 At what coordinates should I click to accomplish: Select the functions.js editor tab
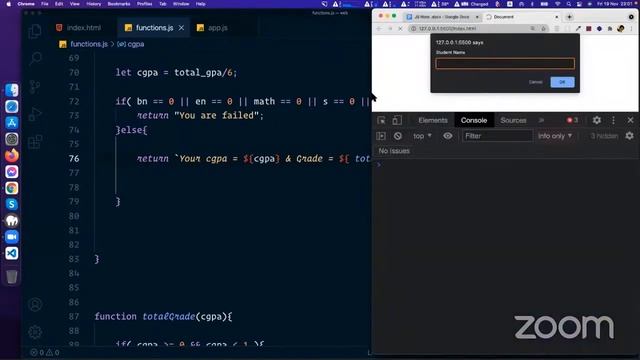pos(154,28)
